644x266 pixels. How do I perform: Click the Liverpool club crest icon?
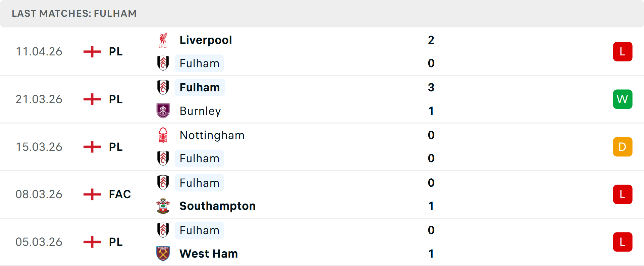[x=163, y=40]
